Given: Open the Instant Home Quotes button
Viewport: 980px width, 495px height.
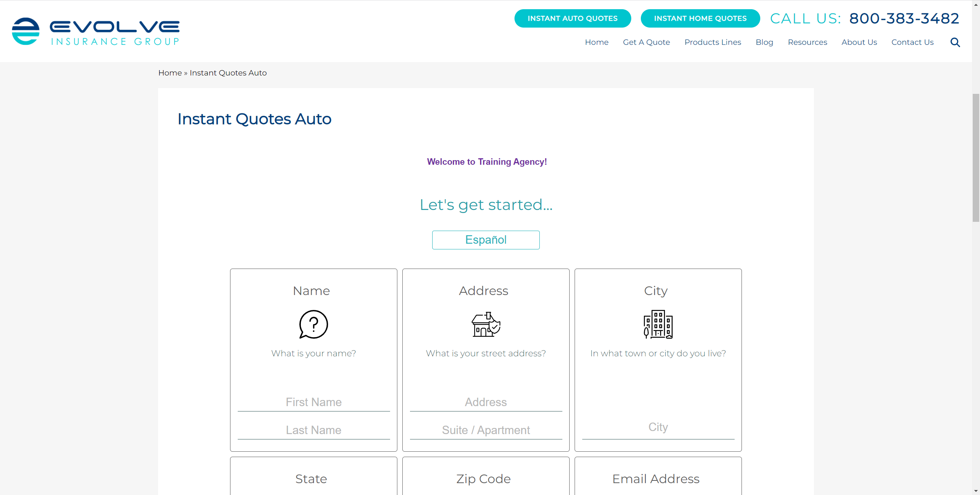Looking at the screenshot, I should point(700,18).
